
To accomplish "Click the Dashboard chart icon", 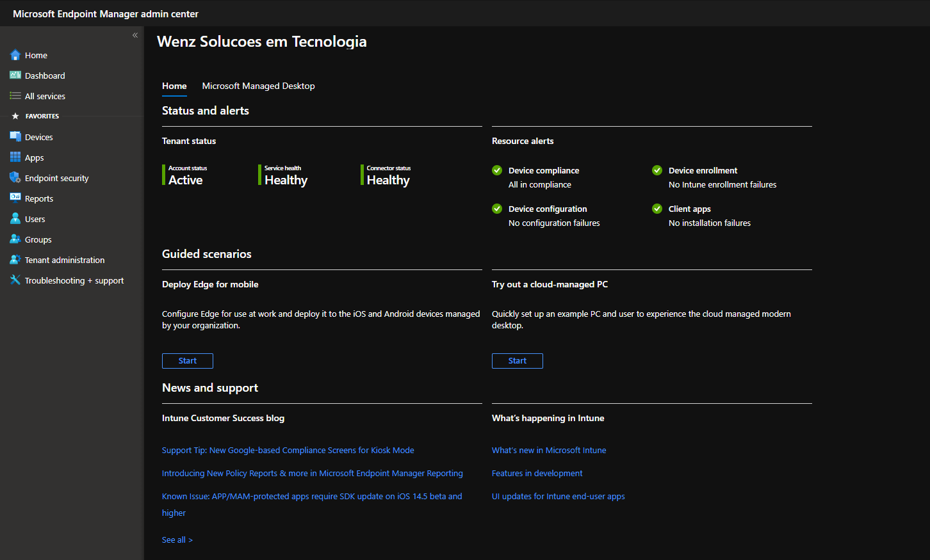I will [15, 76].
